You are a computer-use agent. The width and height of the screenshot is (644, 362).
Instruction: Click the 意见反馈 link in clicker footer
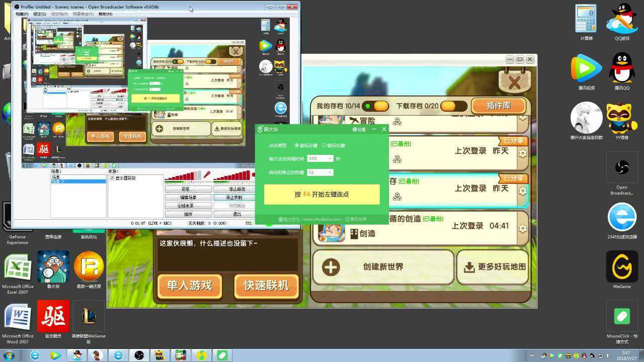[357, 219]
